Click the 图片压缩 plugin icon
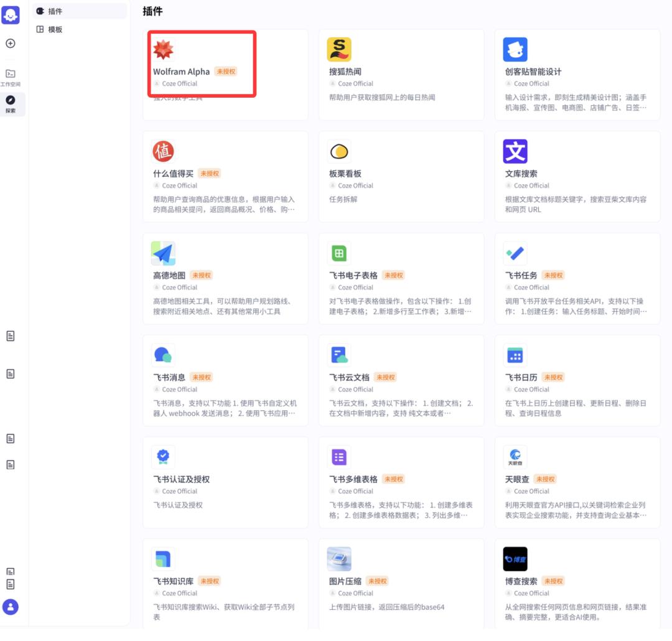 point(339,559)
